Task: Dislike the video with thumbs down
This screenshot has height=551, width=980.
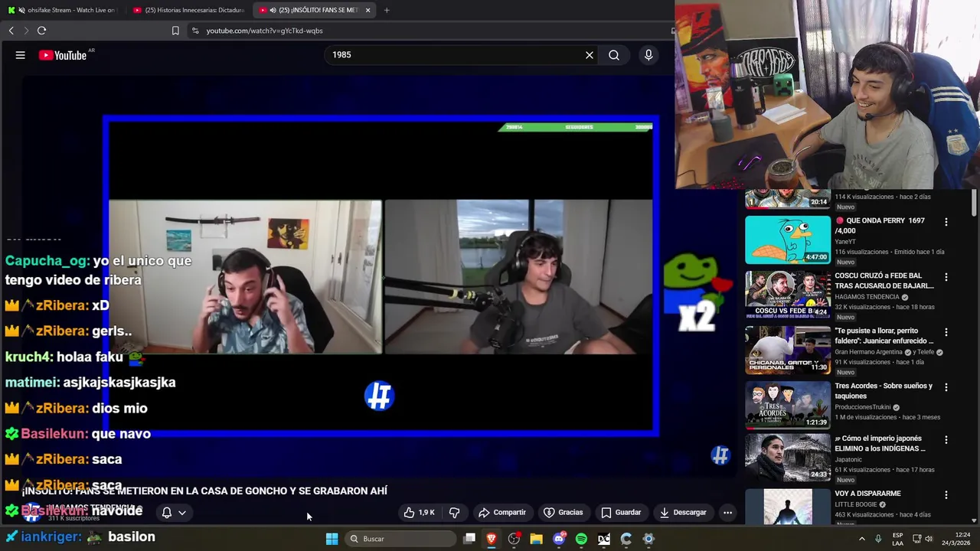Action: click(454, 513)
